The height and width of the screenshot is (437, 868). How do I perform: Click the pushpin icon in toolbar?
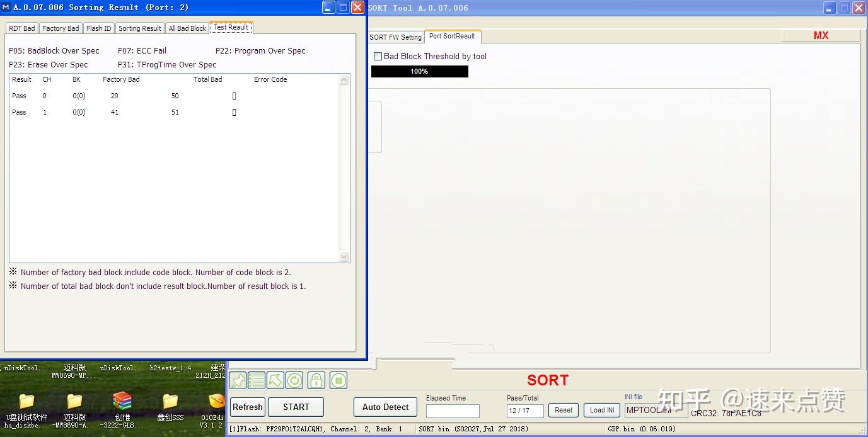point(238,380)
